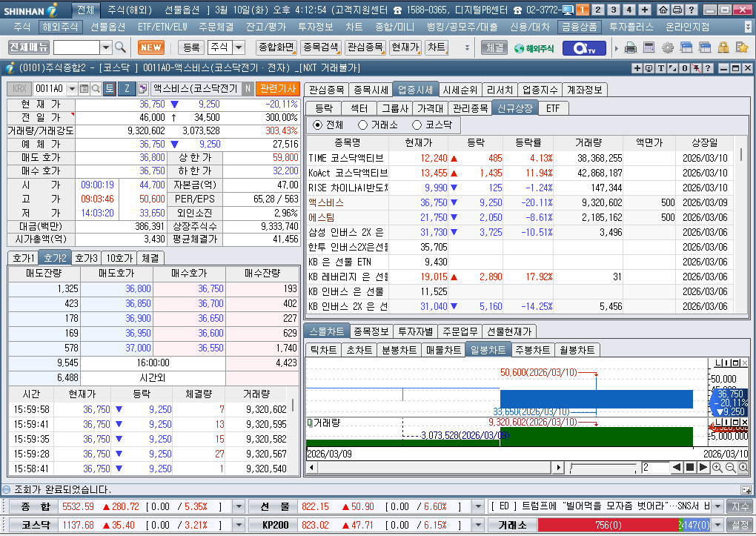Screen dimensions: 756x536
Task: Click the 해외주식 globe icon
Action: point(534,48)
